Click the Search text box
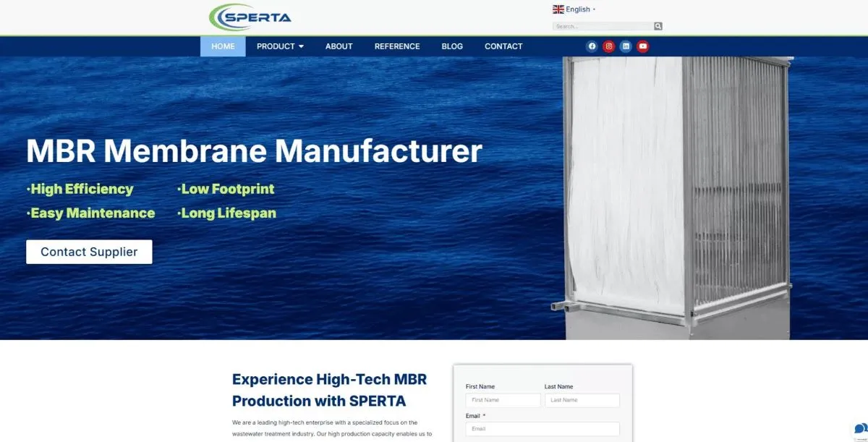The width and height of the screenshot is (868, 442). tap(600, 25)
